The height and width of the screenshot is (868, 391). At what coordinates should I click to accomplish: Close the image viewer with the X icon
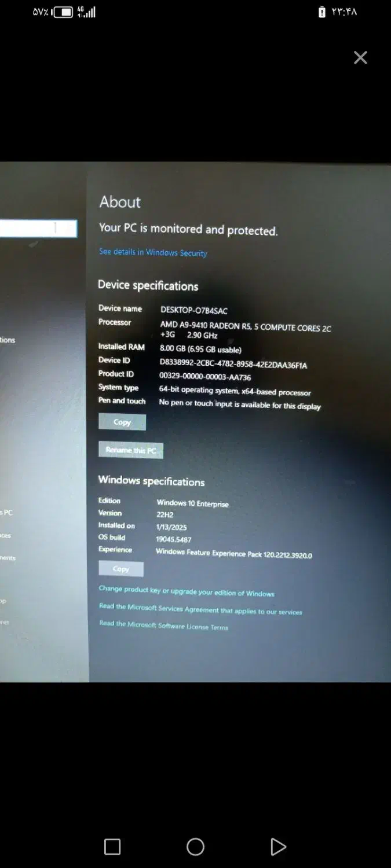click(360, 57)
